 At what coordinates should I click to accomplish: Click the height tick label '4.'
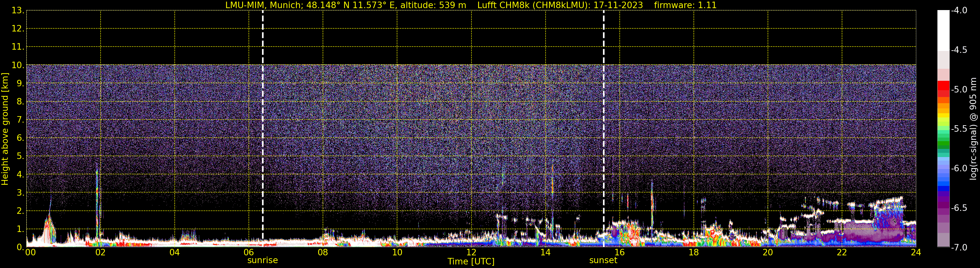[x=20, y=174]
